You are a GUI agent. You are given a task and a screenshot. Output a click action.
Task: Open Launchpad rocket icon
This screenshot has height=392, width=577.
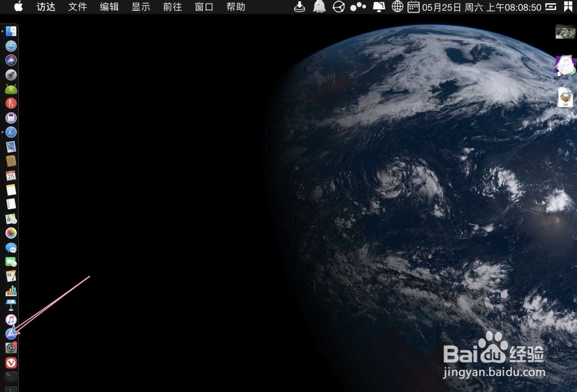click(11, 74)
